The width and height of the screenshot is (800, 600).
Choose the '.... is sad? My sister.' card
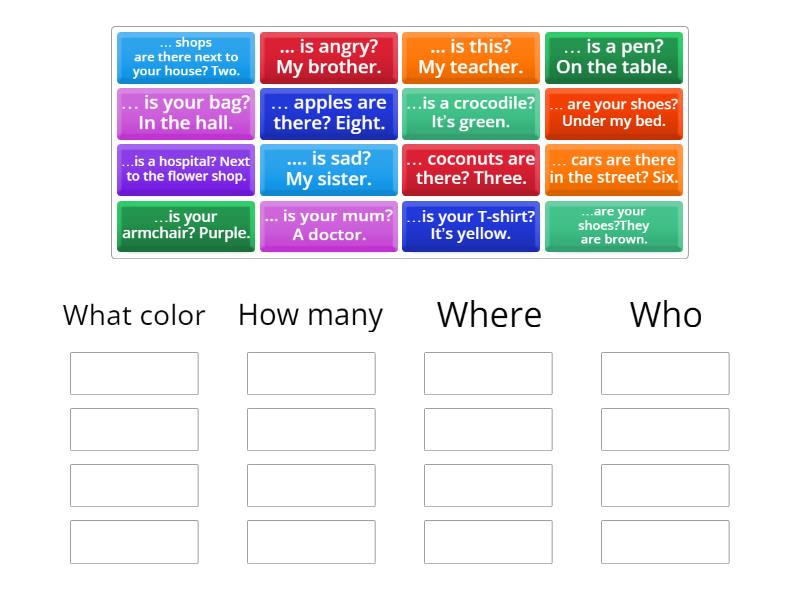(328, 169)
